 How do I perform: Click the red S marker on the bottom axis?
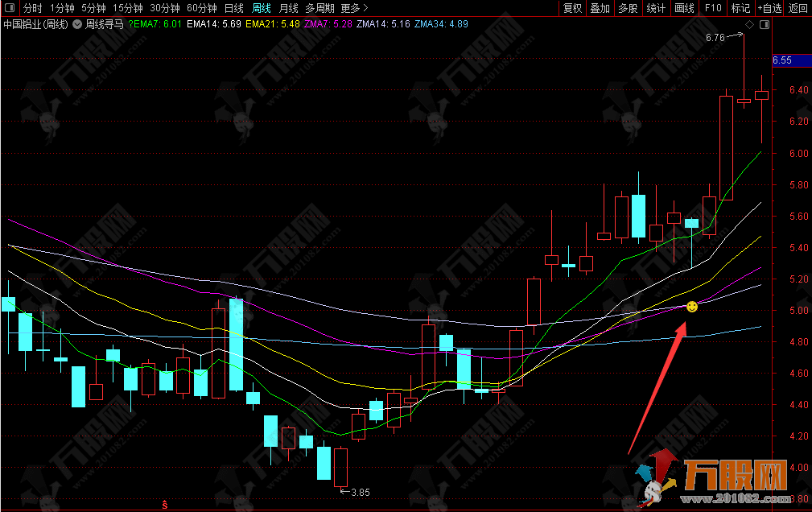(165, 505)
